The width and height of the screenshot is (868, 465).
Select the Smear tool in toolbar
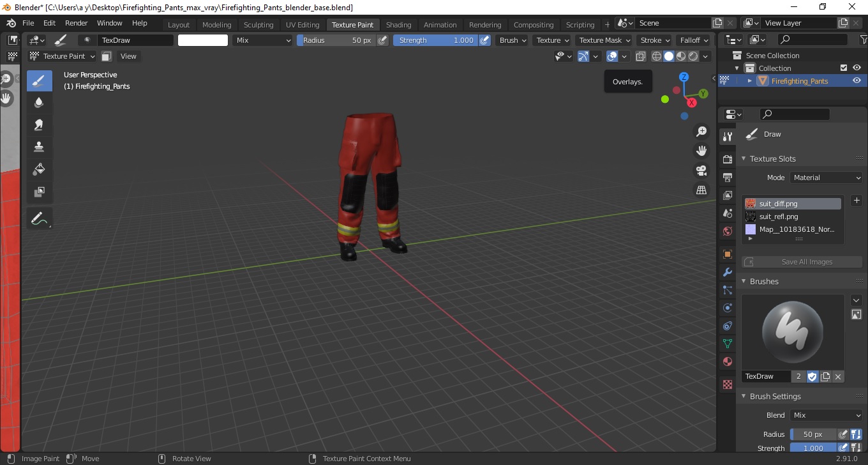tap(39, 125)
